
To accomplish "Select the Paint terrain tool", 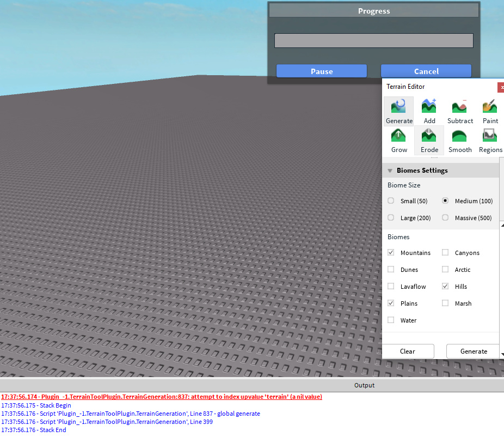I will point(490,111).
